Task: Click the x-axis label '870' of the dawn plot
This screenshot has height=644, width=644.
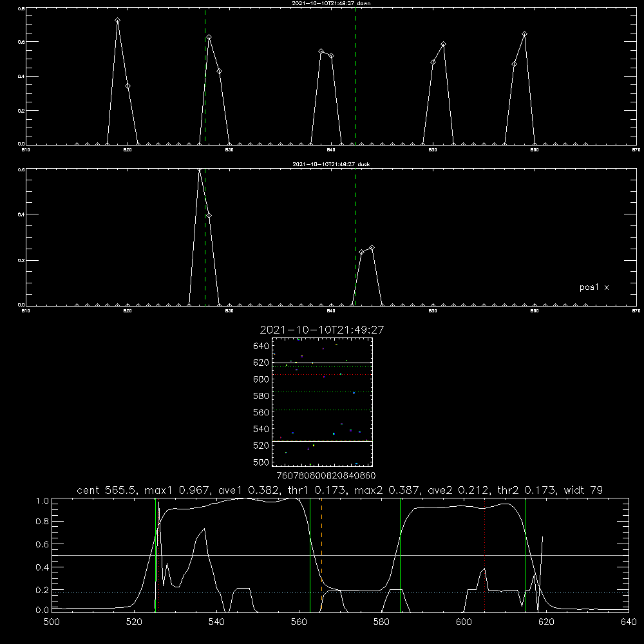Action: (636, 150)
